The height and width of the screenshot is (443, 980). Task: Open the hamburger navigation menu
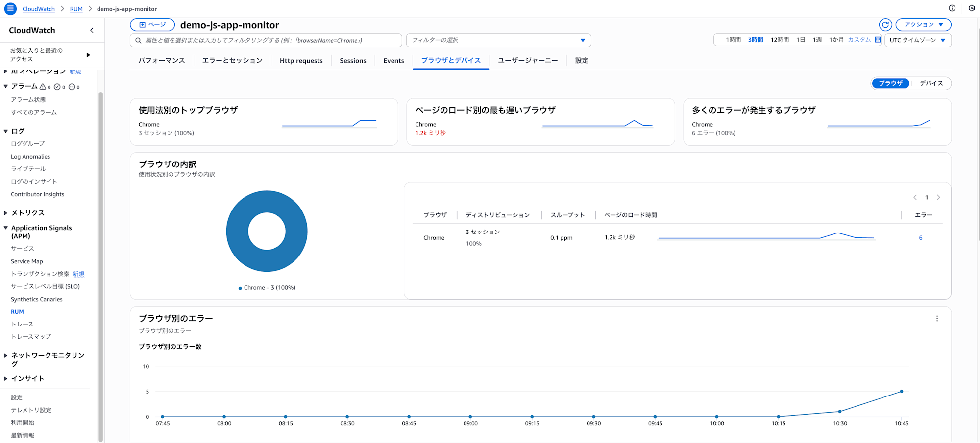pyautogui.click(x=10, y=9)
